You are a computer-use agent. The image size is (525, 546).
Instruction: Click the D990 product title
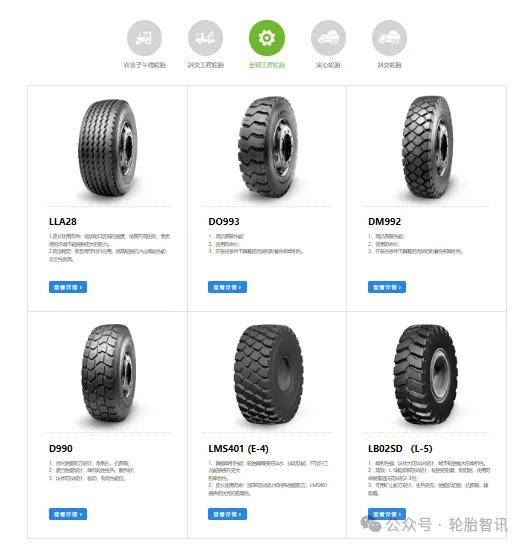tap(61, 448)
